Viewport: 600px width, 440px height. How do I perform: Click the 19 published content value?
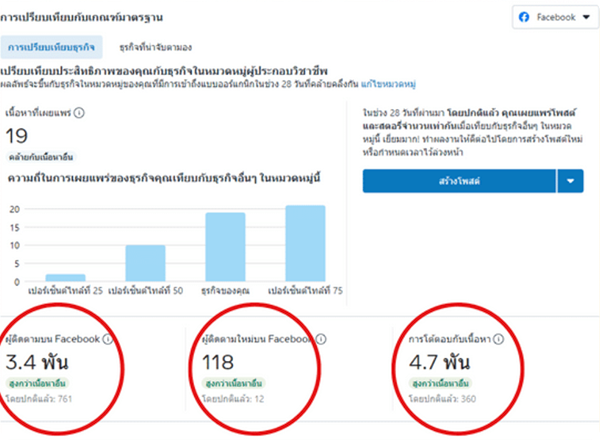(17, 136)
